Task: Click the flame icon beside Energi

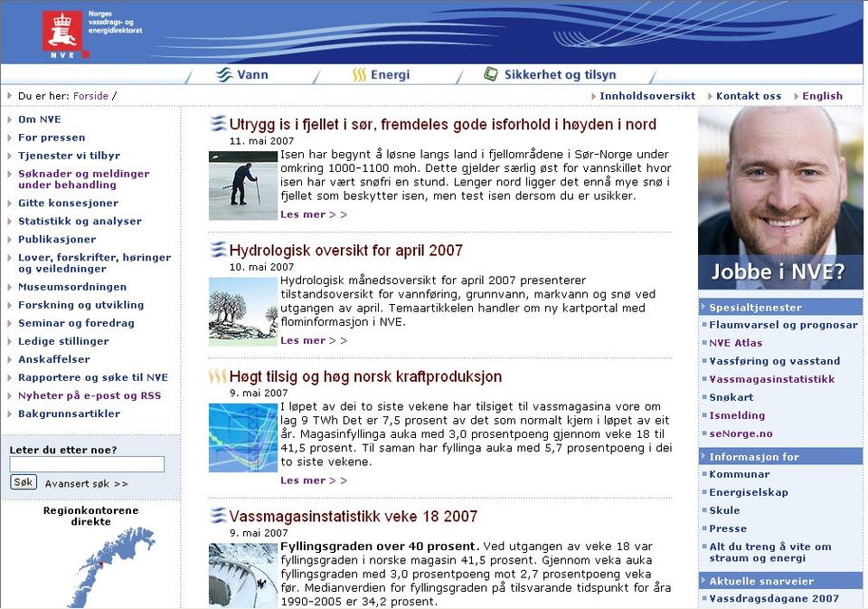Action: click(x=360, y=74)
